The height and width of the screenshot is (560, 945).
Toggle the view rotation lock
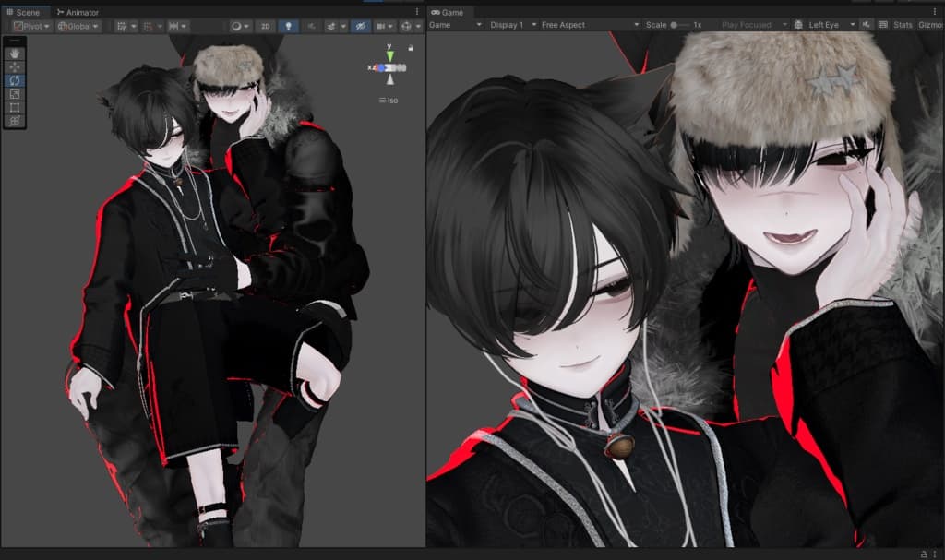[x=411, y=48]
